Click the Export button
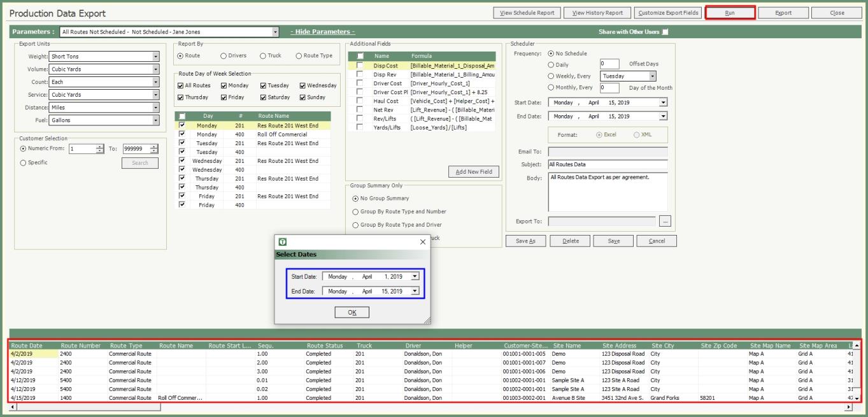This screenshot has width=868, height=417. coord(783,13)
